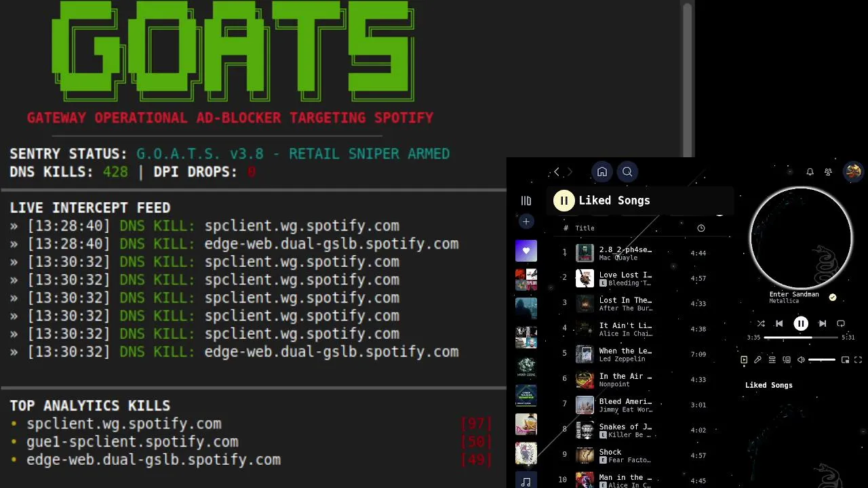The width and height of the screenshot is (868, 488).
Task: Open music note item in sidebar
Action: 526,480
